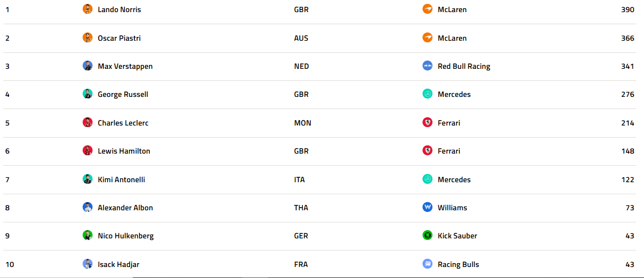The height and width of the screenshot is (278, 644).
Task: Click the Williams team logo
Action: click(427, 208)
